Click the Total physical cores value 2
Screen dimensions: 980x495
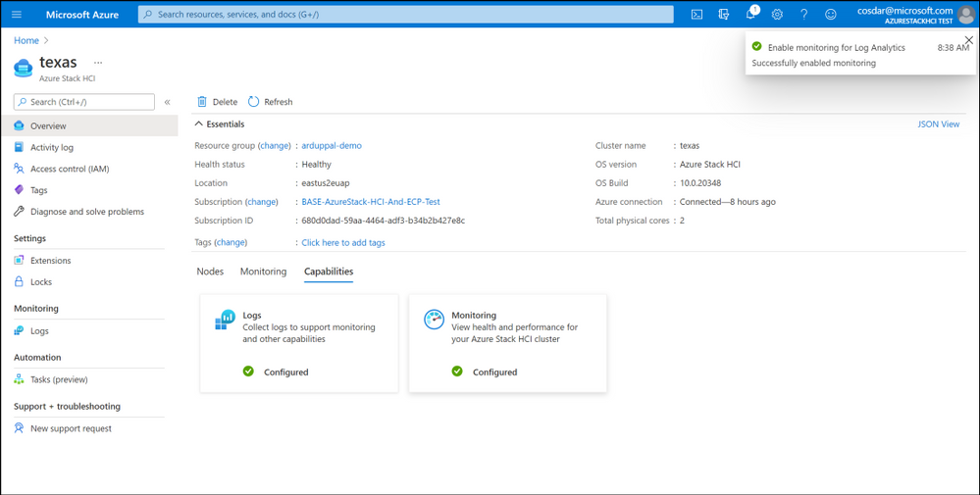(682, 221)
